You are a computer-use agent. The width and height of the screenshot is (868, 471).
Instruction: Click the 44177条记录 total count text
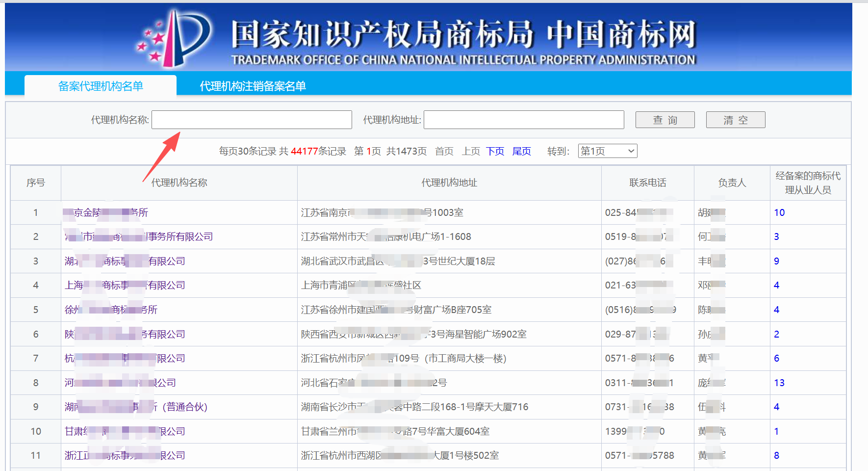(318, 151)
